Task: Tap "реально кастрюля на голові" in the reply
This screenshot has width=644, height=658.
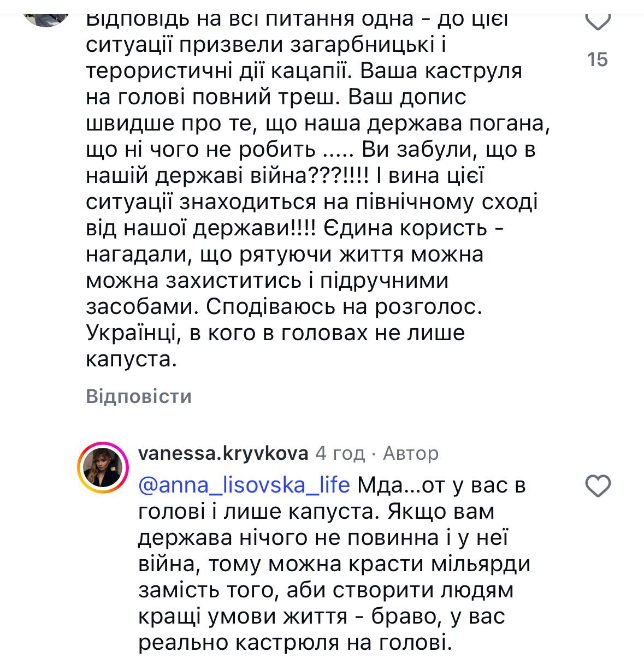Action: [295, 643]
